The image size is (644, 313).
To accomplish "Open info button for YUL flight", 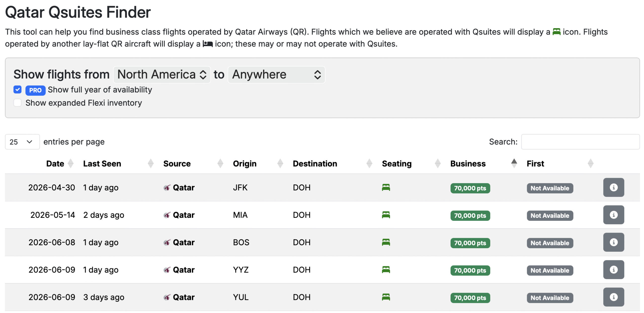I will pyautogui.click(x=613, y=297).
